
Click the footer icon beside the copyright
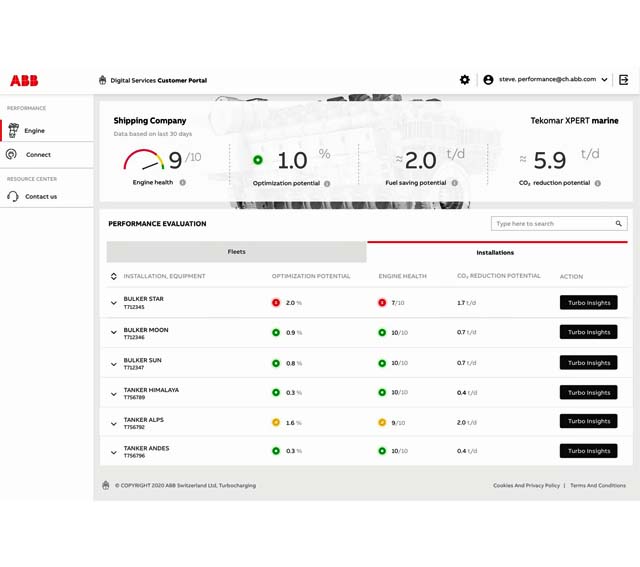[x=106, y=485]
